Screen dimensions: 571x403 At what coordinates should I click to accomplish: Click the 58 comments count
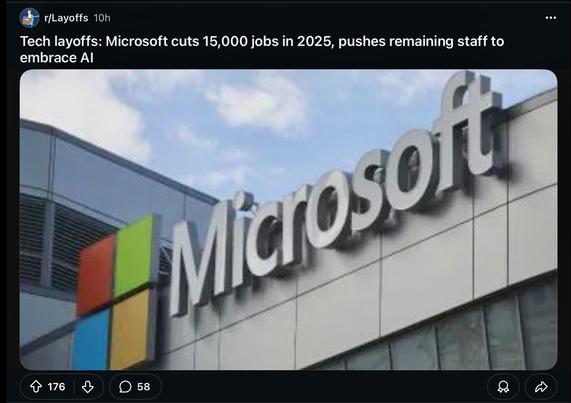point(143,386)
